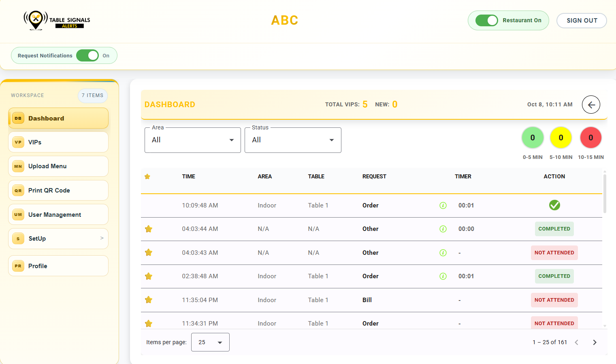Screen dimensions: 616x364
Task: Open Dashboard in the workspace sidebar
Action: pos(58,118)
